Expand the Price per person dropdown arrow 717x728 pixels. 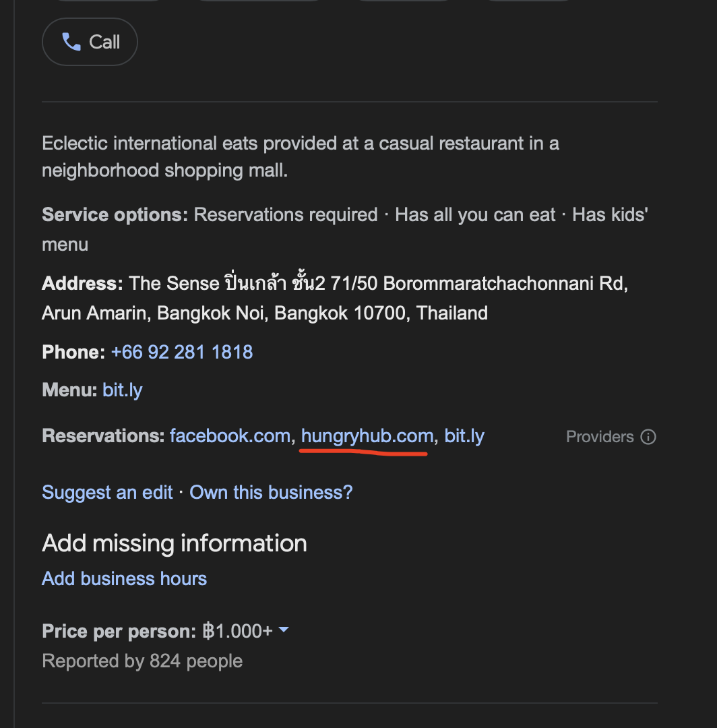click(284, 630)
